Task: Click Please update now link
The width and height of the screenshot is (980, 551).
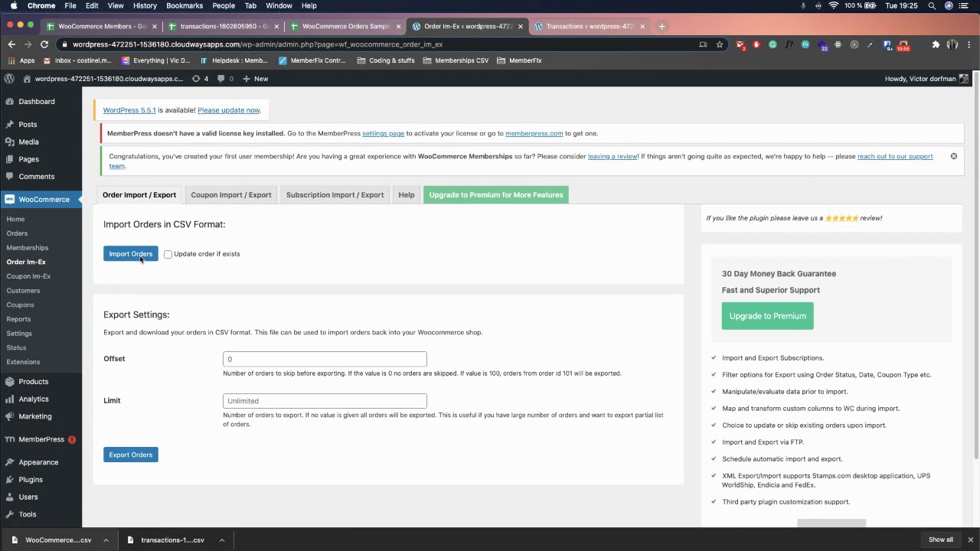Action: (x=228, y=110)
